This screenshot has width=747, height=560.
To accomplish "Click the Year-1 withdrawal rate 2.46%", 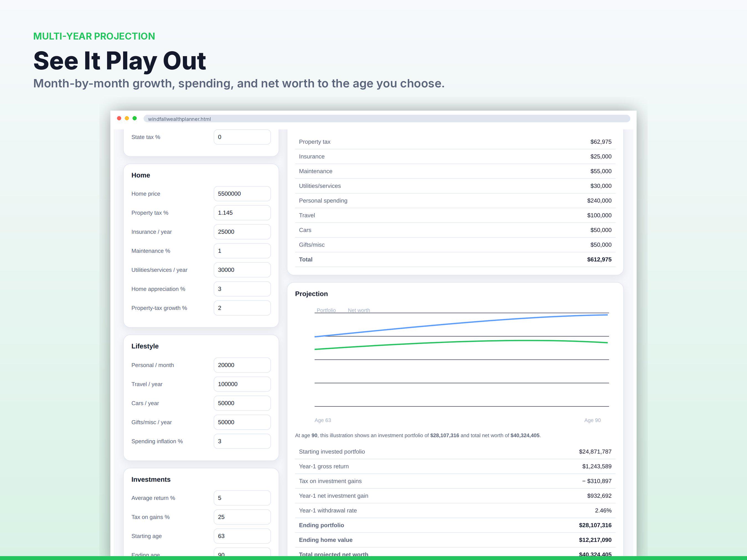I will point(603,510).
